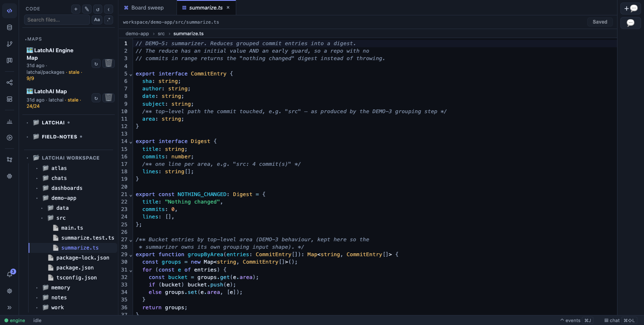Start a new chat with plus bubble icon
This screenshot has width=644, height=325.
click(630, 8)
